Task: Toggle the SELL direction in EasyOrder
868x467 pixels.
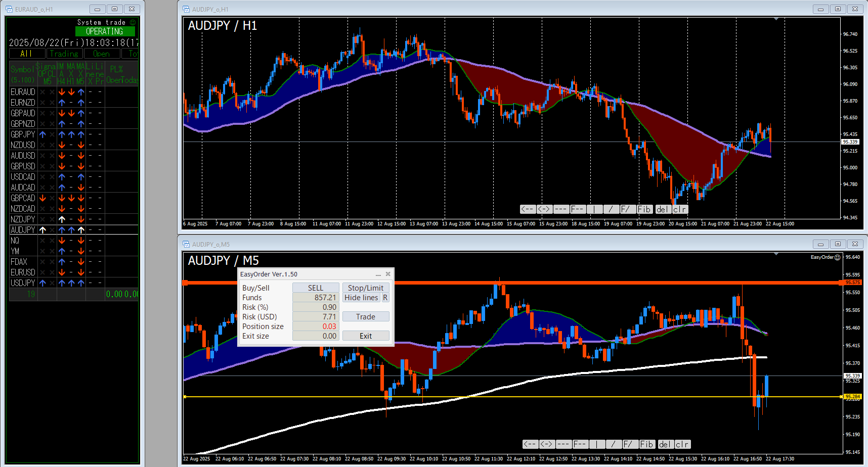Action: (x=316, y=288)
